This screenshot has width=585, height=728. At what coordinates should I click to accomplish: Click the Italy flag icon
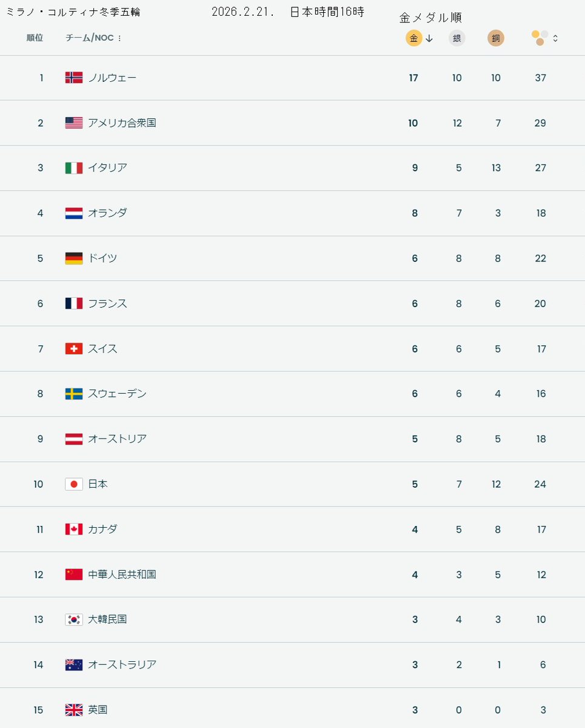pyautogui.click(x=74, y=168)
